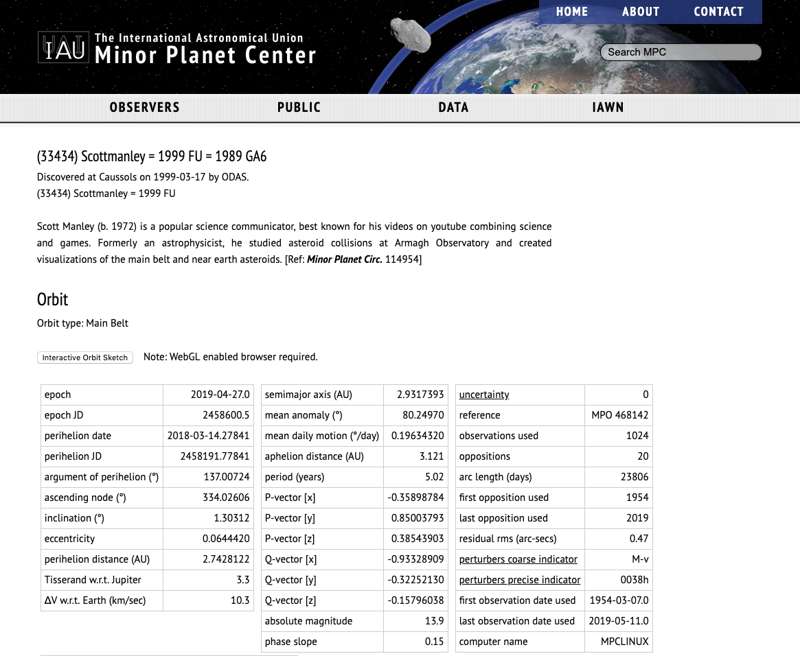Open the HOME page link
Screen dimensions: 800x656
pos(572,12)
